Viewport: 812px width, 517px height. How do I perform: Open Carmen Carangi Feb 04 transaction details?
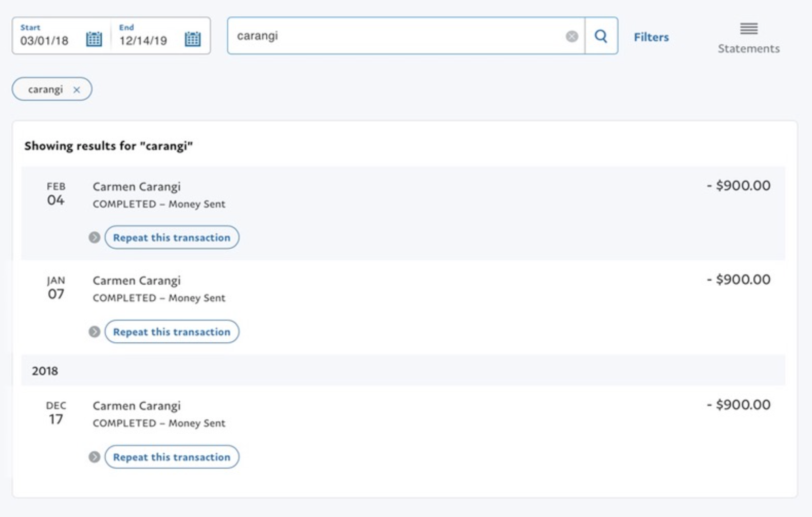(x=137, y=187)
